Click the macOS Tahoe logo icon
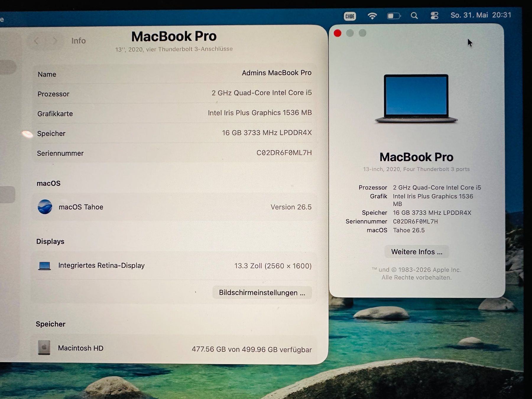532x399 pixels. coord(45,207)
